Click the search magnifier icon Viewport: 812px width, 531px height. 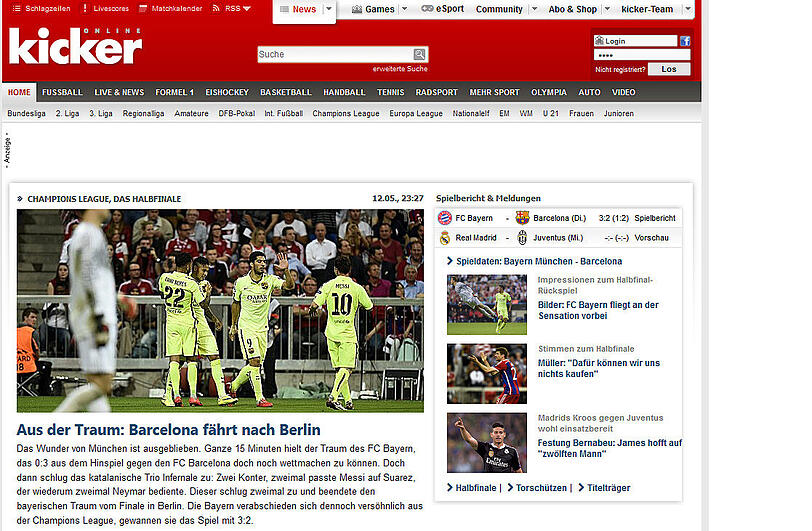pos(419,54)
